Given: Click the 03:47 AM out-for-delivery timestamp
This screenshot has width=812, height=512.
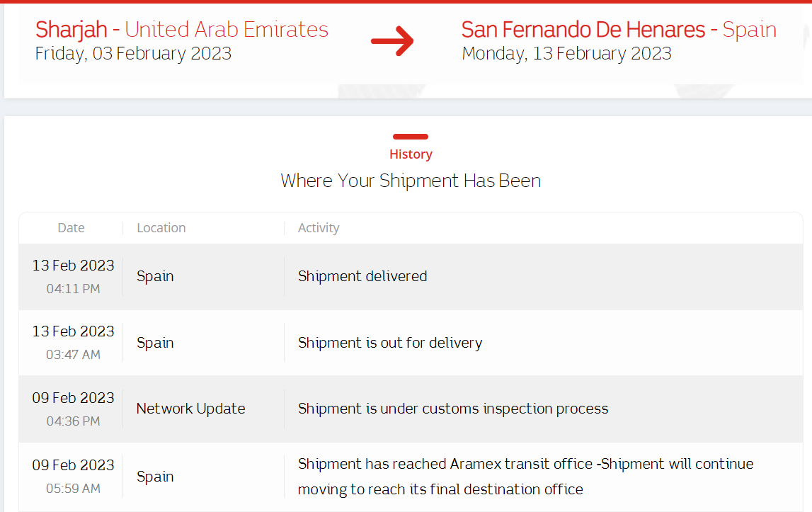Looking at the screenshot, I should 73,355.
